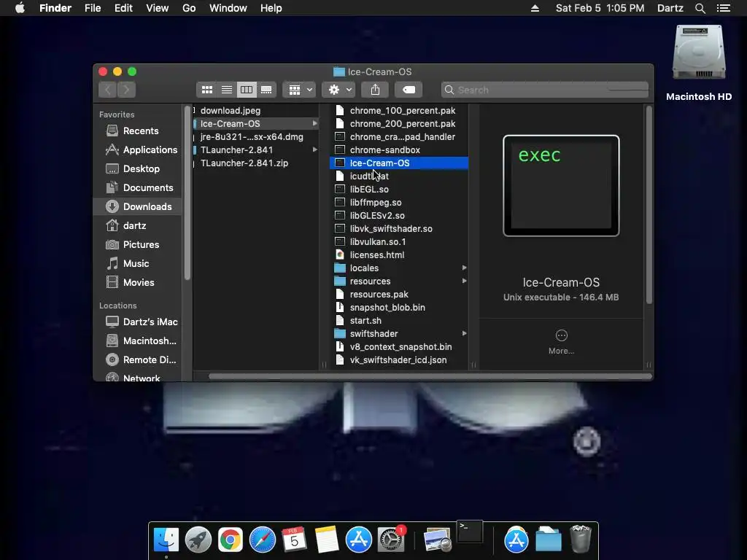Open the View menu
Image resolution: width=747 pixels, height=560 pixels.
pos(158,8)
